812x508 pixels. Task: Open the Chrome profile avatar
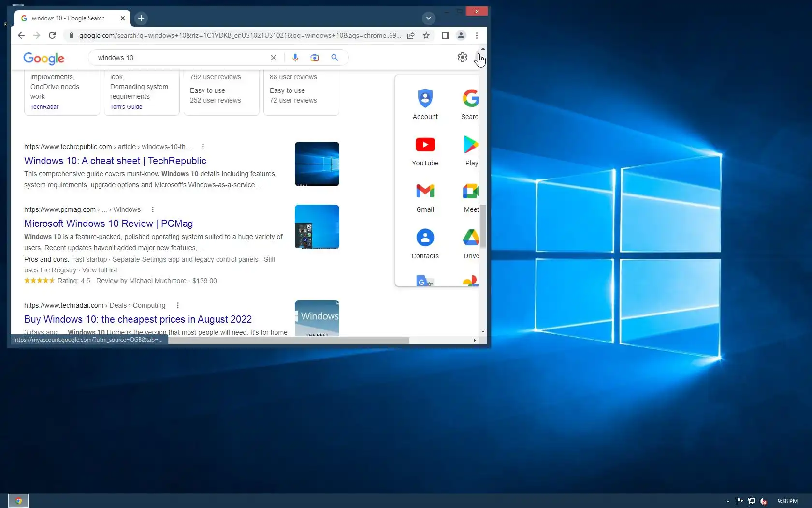(461, 35)
